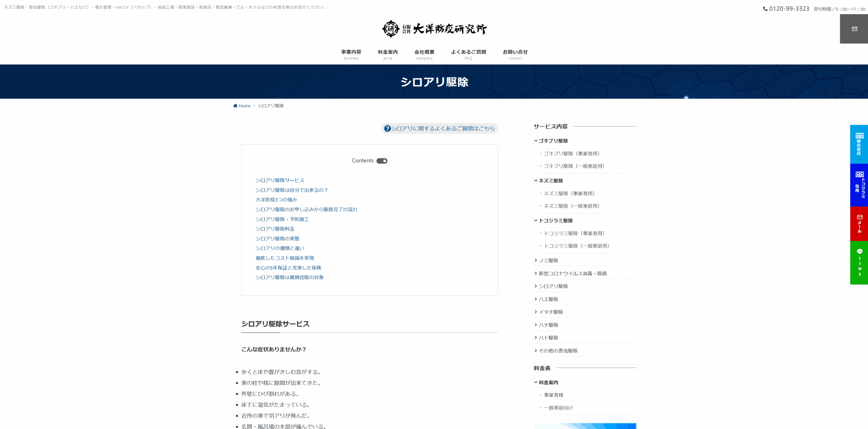Open ノミ駆除 sidebar item
This screenshot has height=429, width=868.
(x=548, y=260)
